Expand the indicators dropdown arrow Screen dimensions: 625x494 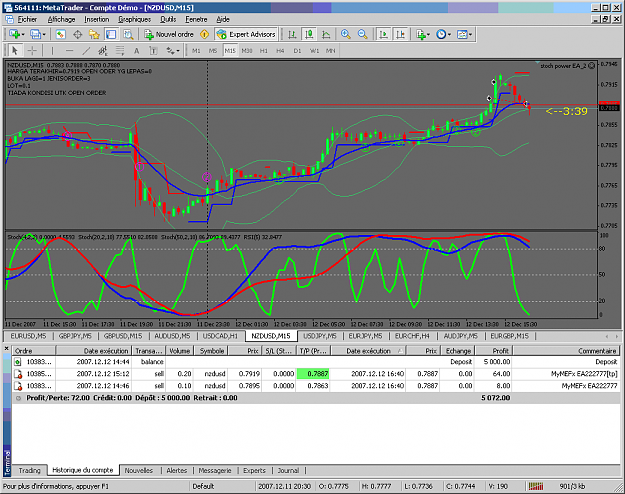428,35
